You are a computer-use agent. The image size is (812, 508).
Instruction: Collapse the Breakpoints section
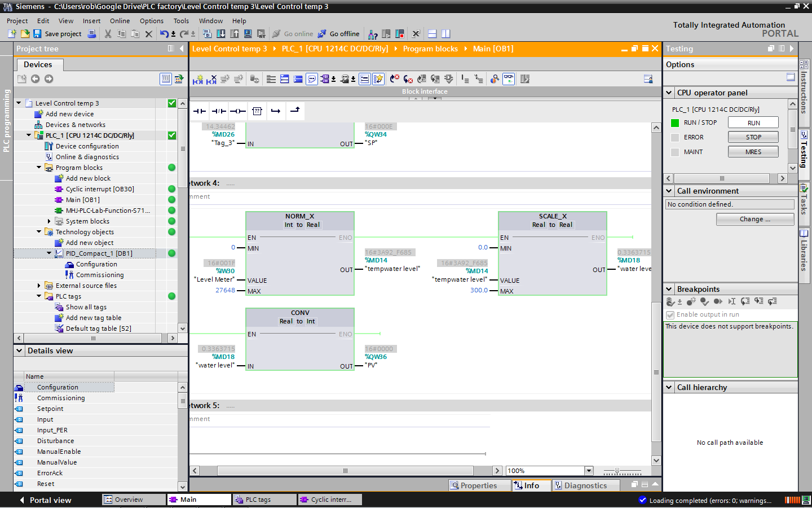[x=669, y=289]
